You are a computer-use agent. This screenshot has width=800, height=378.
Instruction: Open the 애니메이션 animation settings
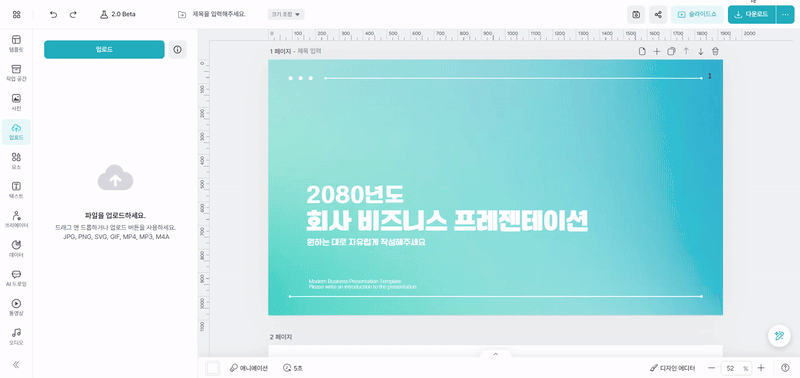(x=248, y=368)
